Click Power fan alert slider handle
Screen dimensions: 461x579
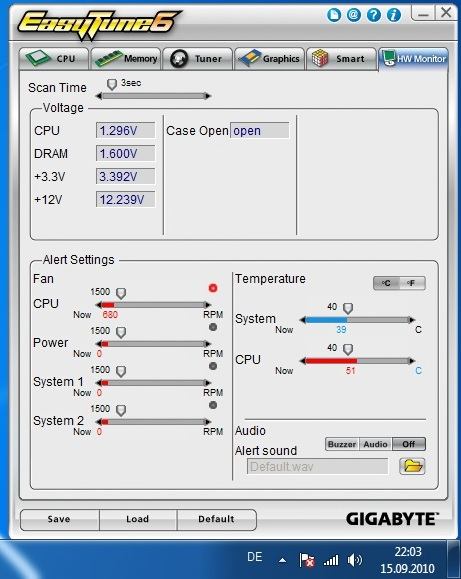click(x=121, y=332)
